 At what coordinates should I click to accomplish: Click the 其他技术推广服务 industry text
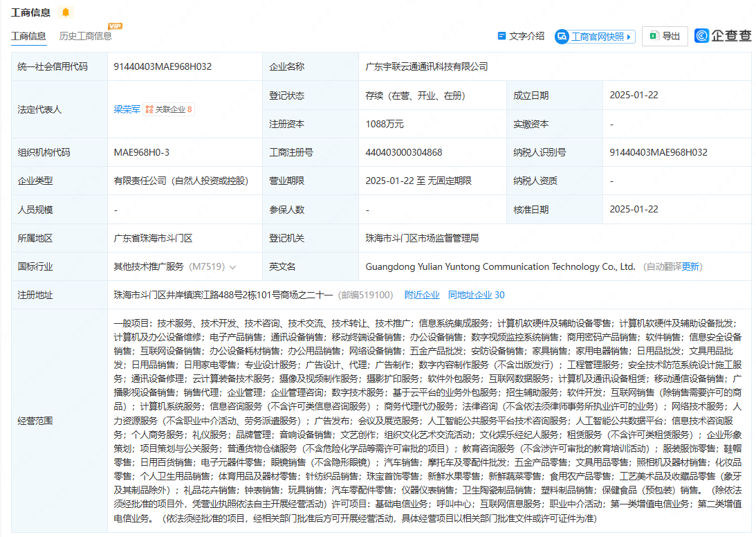tap(149, 266)
